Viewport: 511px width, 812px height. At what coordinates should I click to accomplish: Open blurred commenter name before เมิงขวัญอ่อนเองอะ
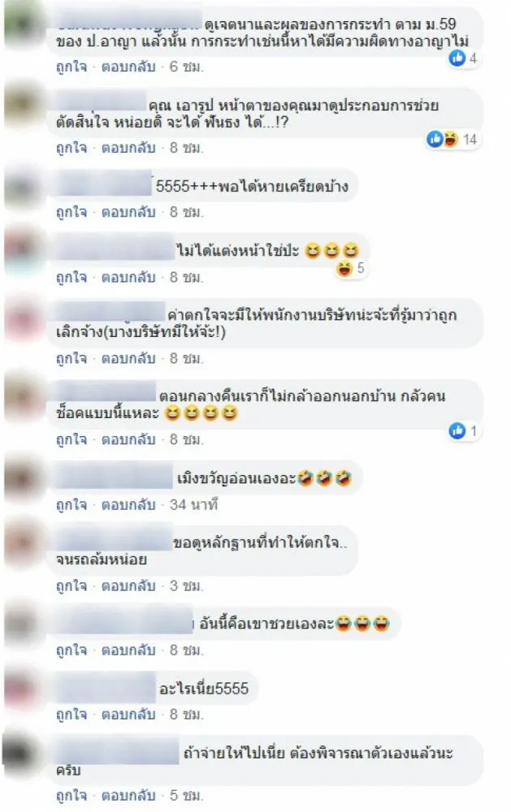[113, 477]
